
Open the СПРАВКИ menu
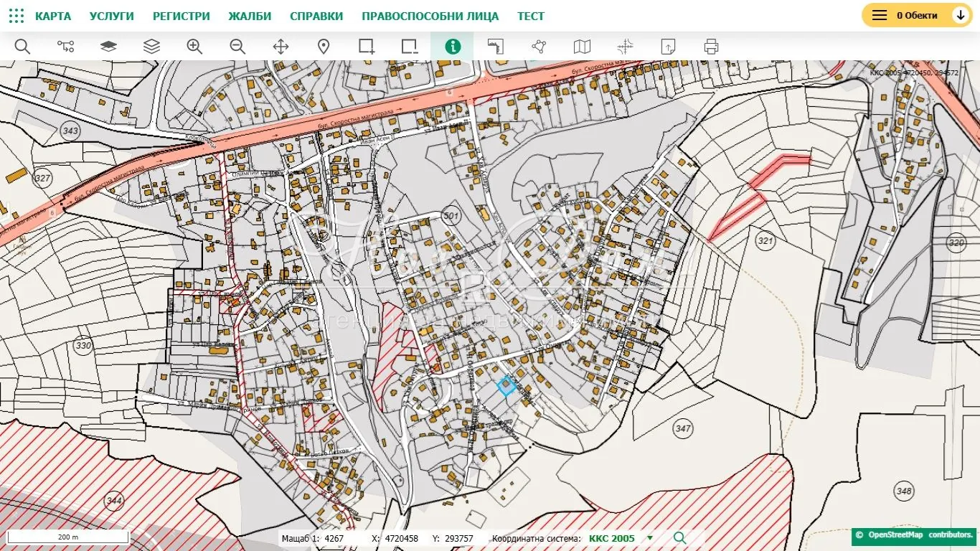[x=316, y=16]
